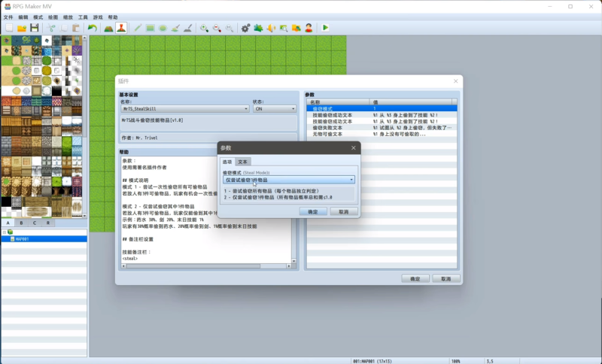Click the green Playtest play icon

click(x=325, y=28)
